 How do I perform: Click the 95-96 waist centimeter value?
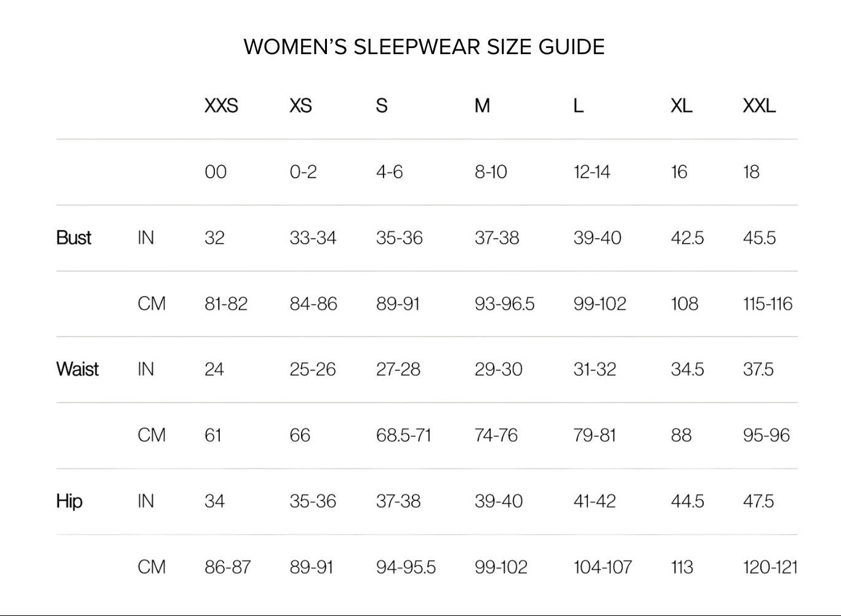[766, 435]
